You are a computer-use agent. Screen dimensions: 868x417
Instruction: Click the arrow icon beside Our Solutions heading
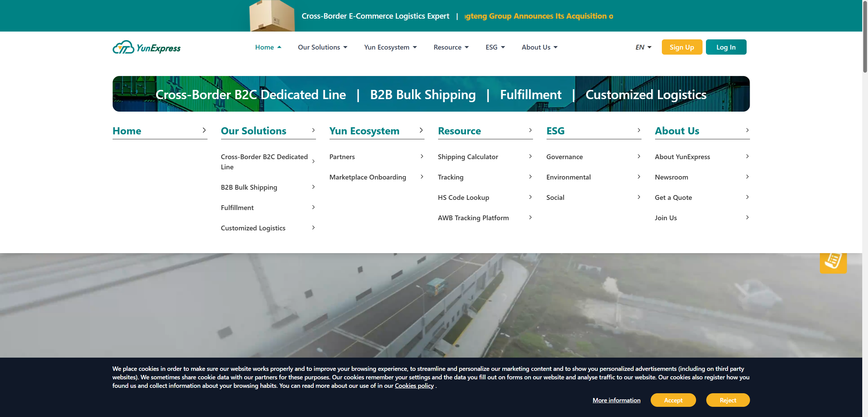(x=313, y=130)
